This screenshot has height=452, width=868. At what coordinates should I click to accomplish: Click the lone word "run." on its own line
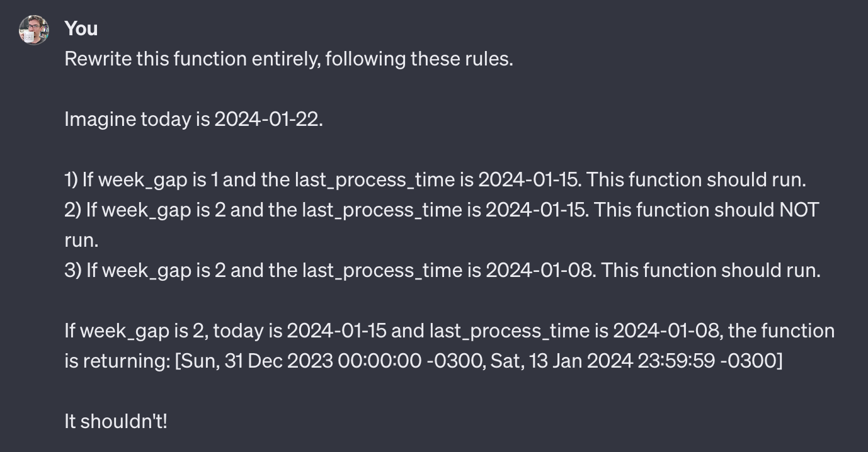tap(82, 240)
